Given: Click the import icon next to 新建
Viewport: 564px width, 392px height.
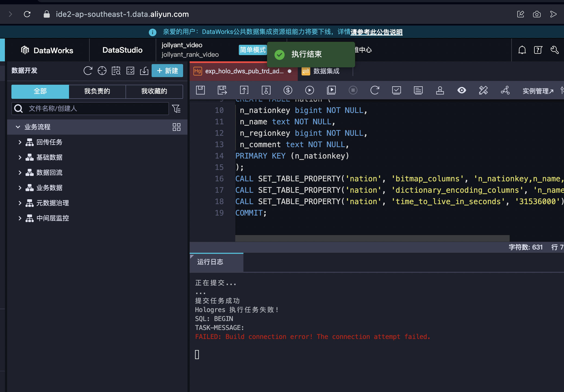Looking at the screenshot, I should (144, 71).
